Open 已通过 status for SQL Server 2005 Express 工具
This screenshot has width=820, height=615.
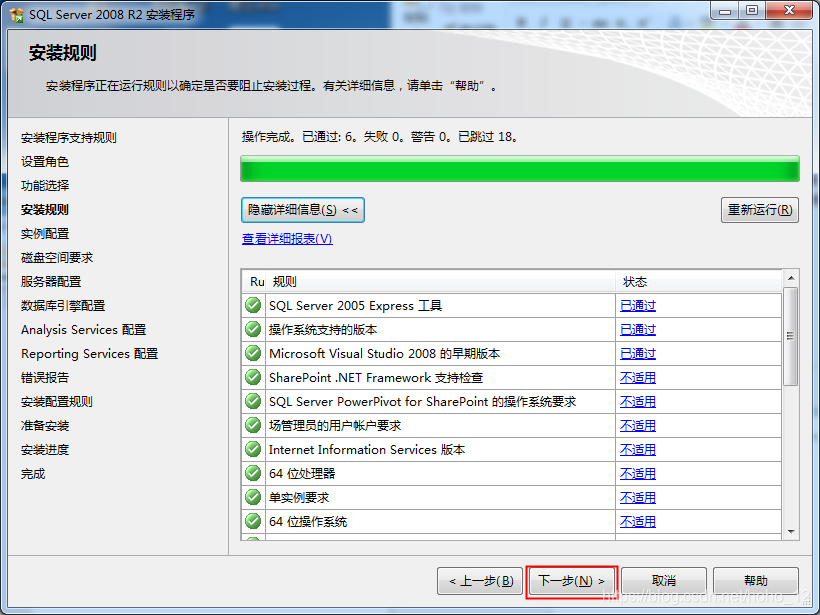(637, 305)
